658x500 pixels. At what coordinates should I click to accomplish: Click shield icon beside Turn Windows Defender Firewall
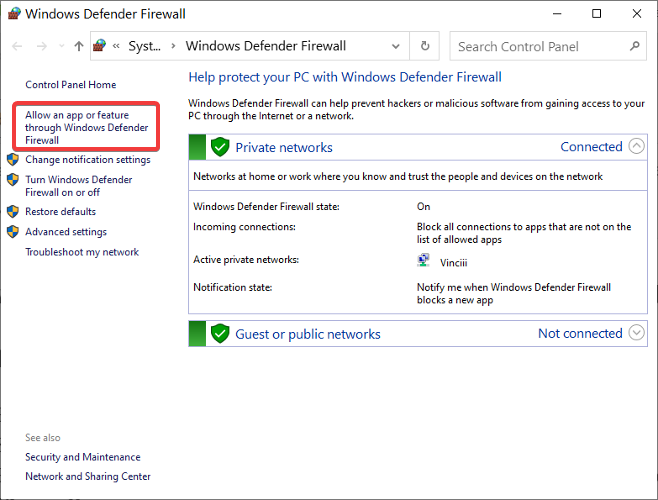tap(13, 180)
